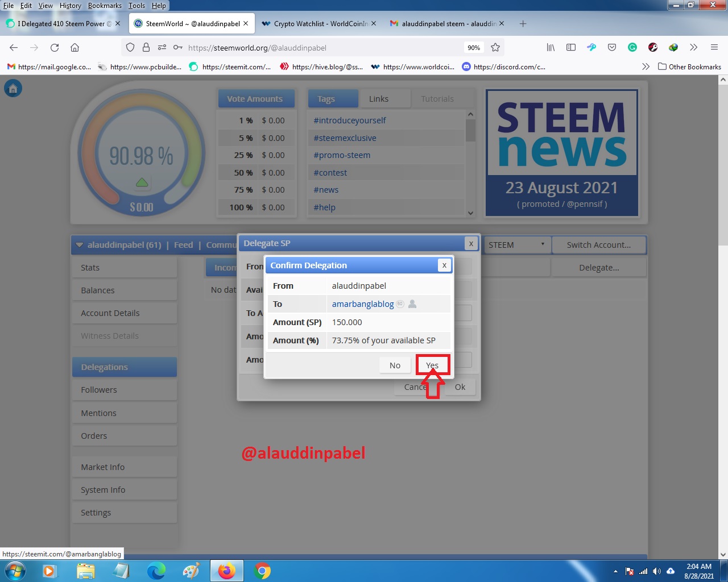728x582 pixels.
Task: Collapse the alauddinpabel account section
Action: coord(79,245)
